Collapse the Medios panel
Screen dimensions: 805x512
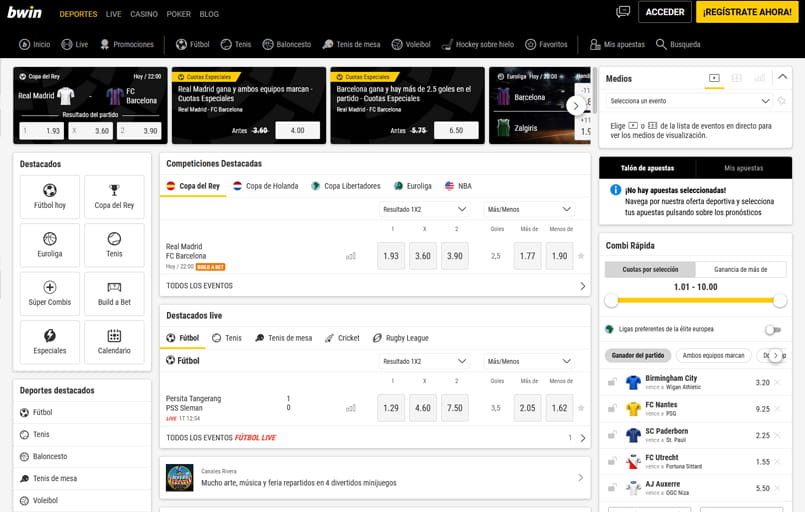[782, 77]
